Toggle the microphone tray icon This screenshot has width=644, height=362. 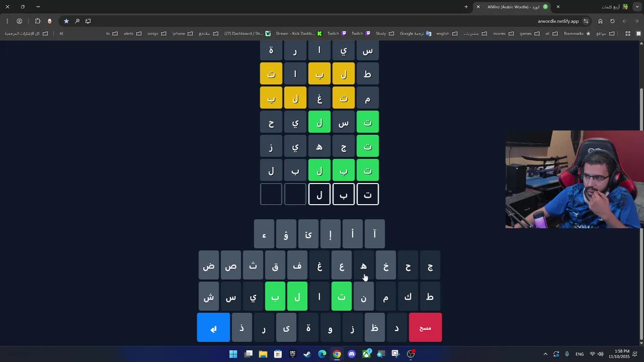567,354
